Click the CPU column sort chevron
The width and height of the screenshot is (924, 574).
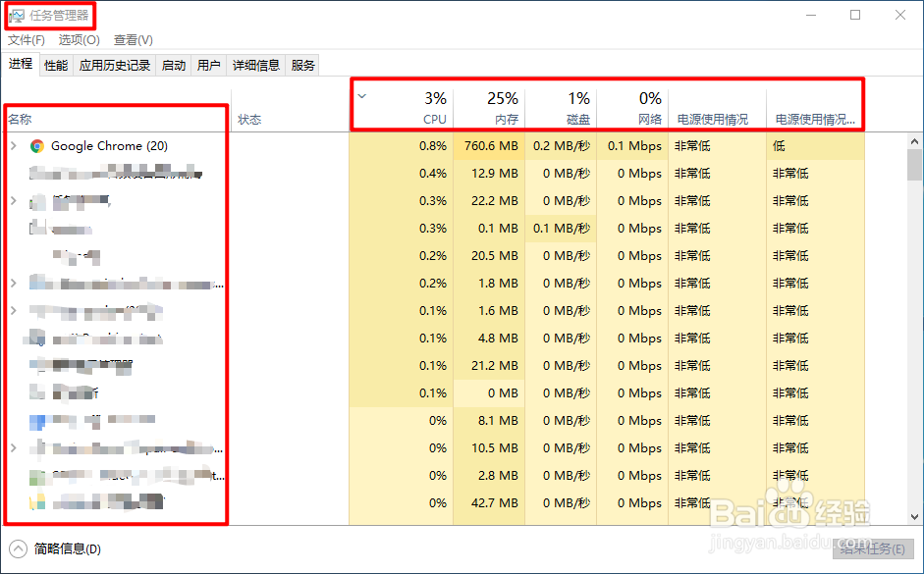[x=361, y=97]
